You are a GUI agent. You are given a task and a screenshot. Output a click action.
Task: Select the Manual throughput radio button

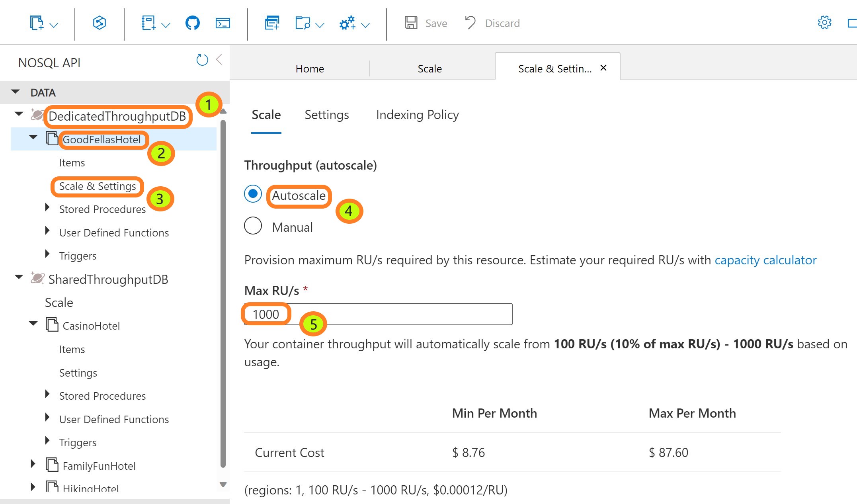point(253,226)
